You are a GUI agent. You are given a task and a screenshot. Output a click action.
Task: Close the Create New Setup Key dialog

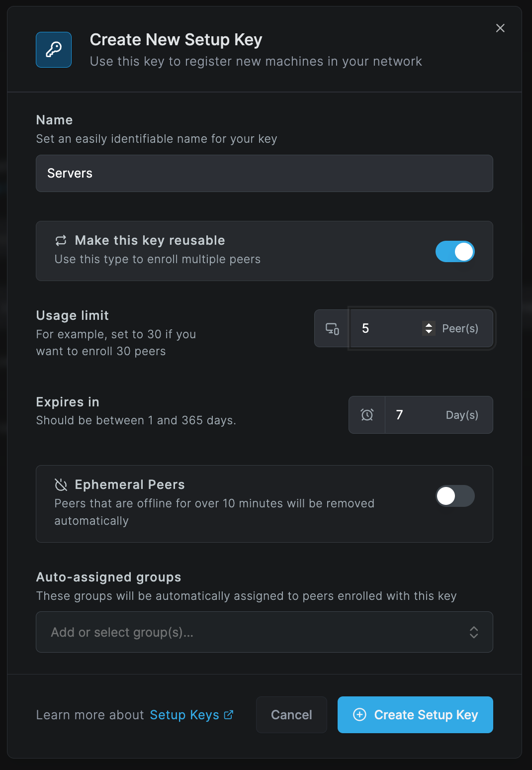(500, 28)
